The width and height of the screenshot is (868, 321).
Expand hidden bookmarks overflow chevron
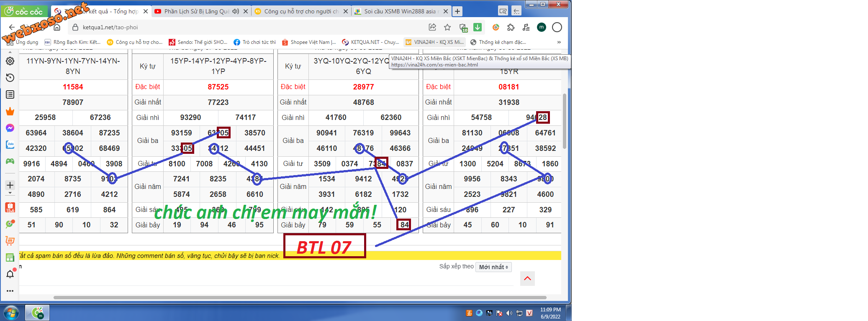[x=559, y=42]
